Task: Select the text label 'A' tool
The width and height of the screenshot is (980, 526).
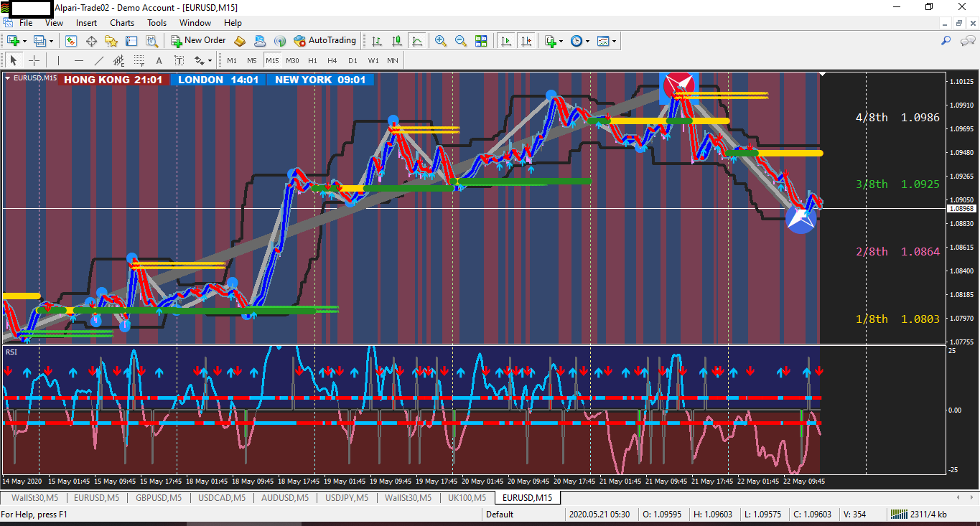Action: coord(159,60)
